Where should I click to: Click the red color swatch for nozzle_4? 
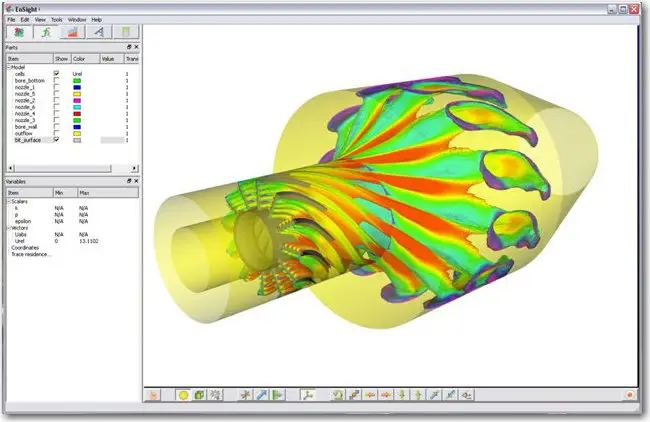[x=77, y=114]
